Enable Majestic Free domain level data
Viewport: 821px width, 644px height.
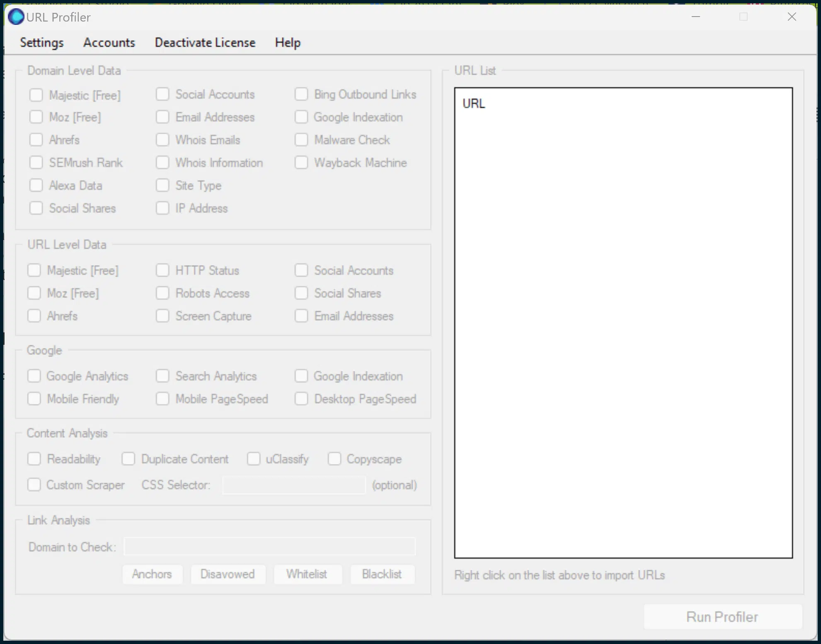[x=36, y=94]
